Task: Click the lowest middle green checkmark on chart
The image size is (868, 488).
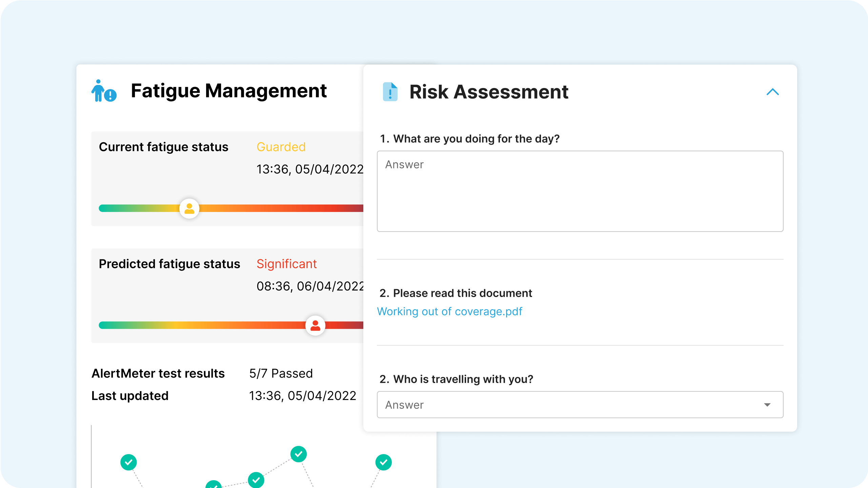Action: click(256, 480)
